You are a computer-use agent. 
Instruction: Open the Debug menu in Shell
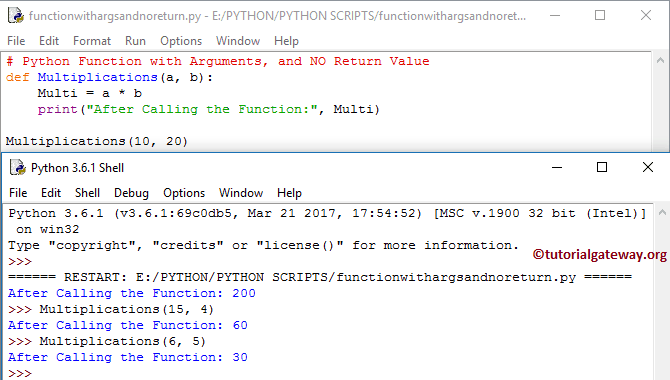(131, 193)
